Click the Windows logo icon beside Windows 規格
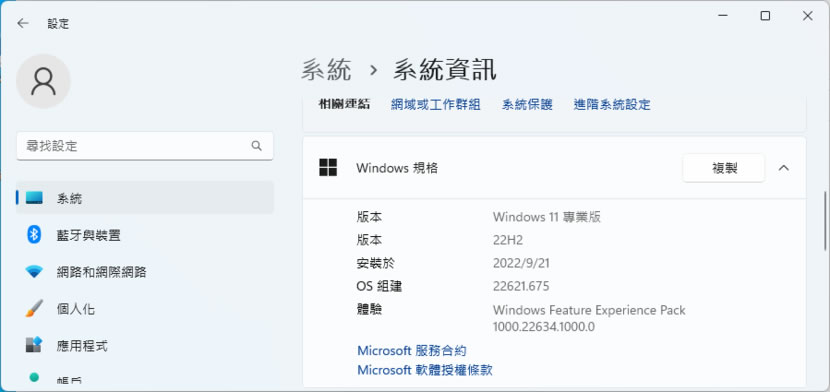This screenshot has width=830, height=392. [x=328, y=168]
